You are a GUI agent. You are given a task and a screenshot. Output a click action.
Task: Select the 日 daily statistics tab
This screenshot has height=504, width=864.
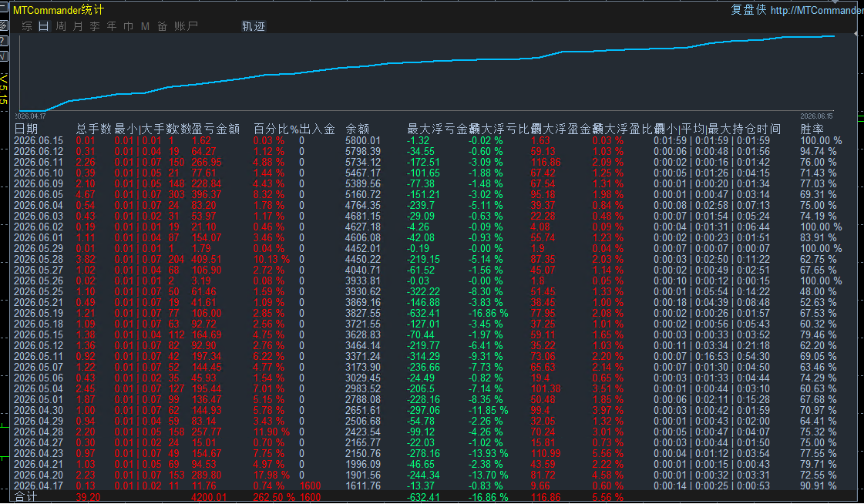44,26
